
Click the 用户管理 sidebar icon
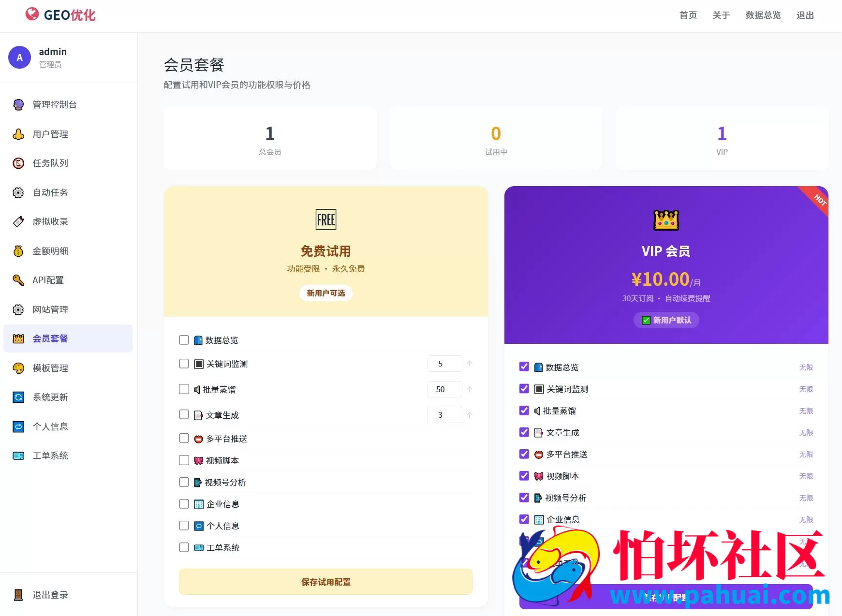pos(18,134)
